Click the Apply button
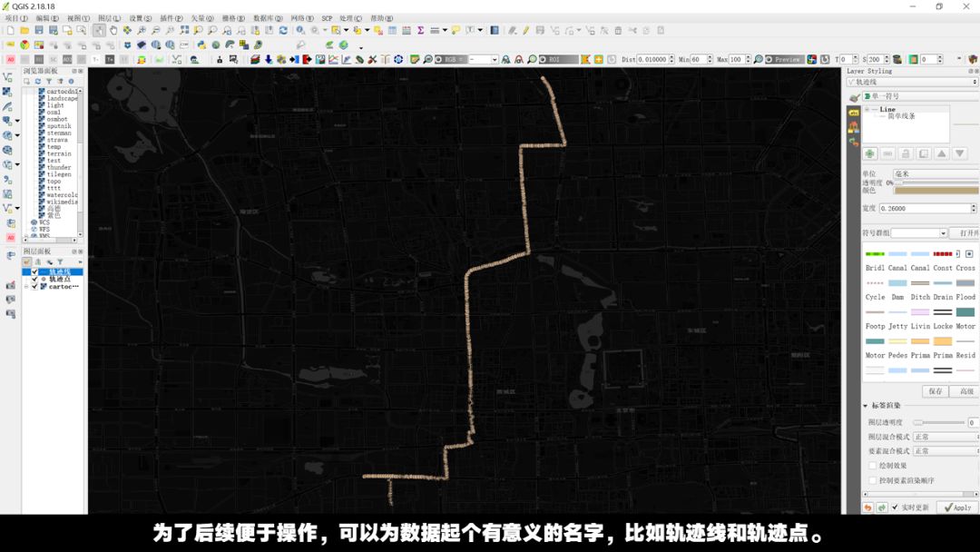 pos(958,508)
